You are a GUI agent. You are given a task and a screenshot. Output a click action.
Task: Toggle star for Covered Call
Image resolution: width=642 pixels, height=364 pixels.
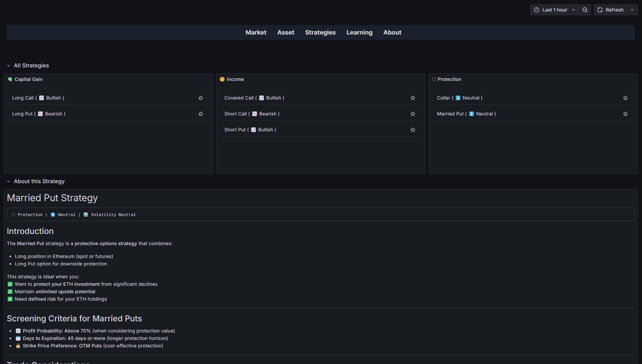(413, 98)
